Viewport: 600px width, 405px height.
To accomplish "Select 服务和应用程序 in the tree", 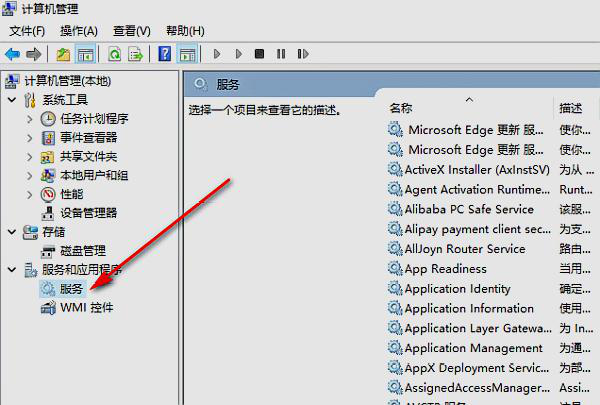I will (82, 269).
